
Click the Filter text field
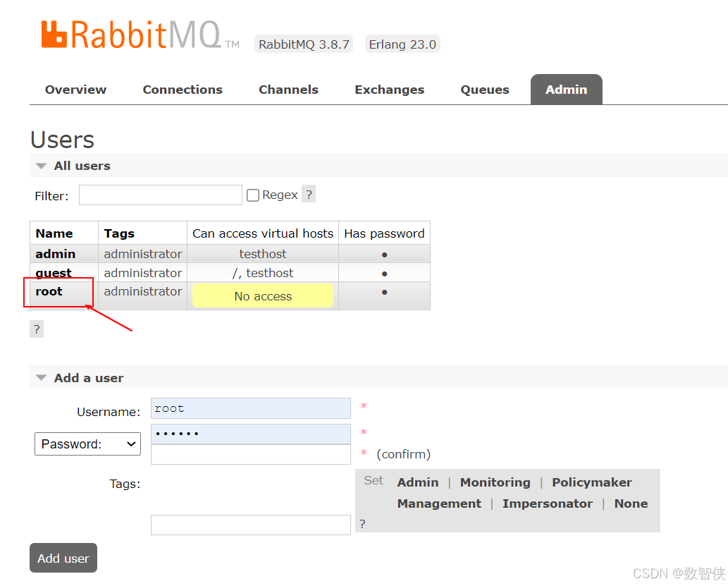point(160,195)
